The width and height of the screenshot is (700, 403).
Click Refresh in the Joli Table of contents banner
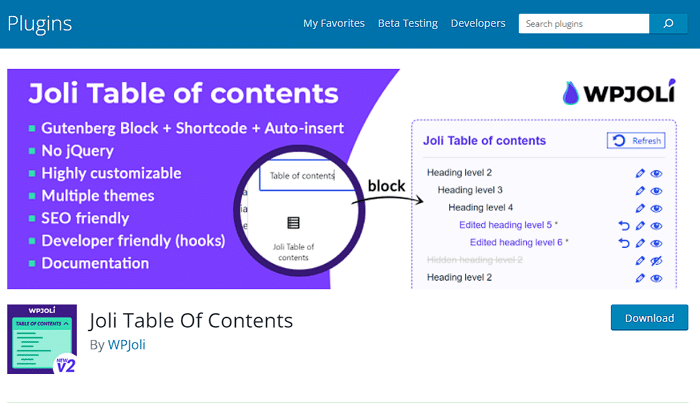tap(636, 141)
